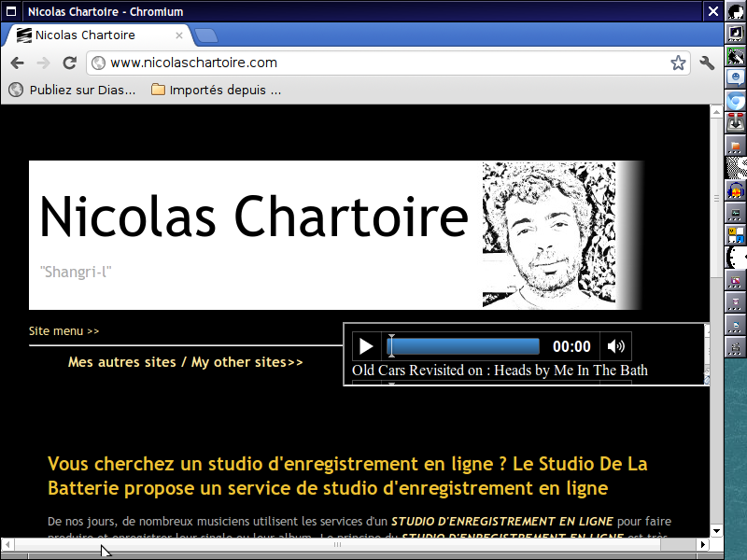Reload the current page
This screenshot has width=747, height=560.
click(x=69, y=63)
